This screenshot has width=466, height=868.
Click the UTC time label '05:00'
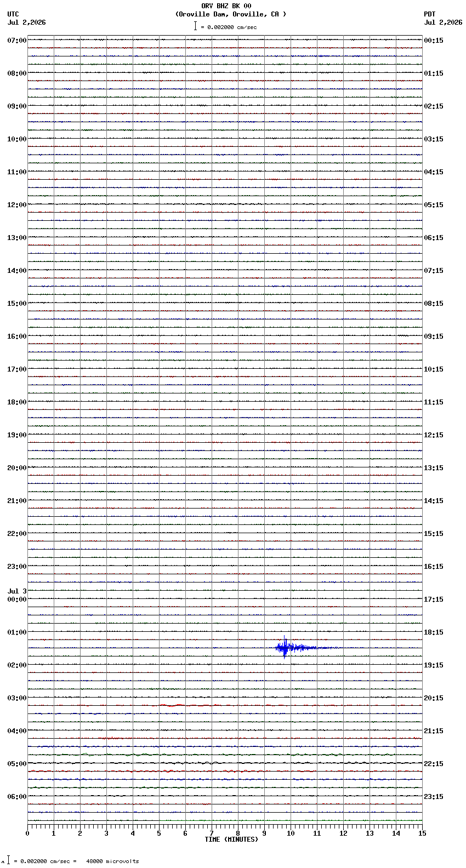point(17,764)
